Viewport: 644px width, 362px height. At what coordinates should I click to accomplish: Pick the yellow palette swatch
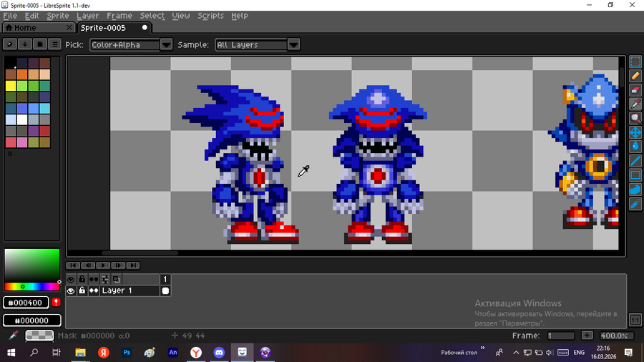coord(11,85)
